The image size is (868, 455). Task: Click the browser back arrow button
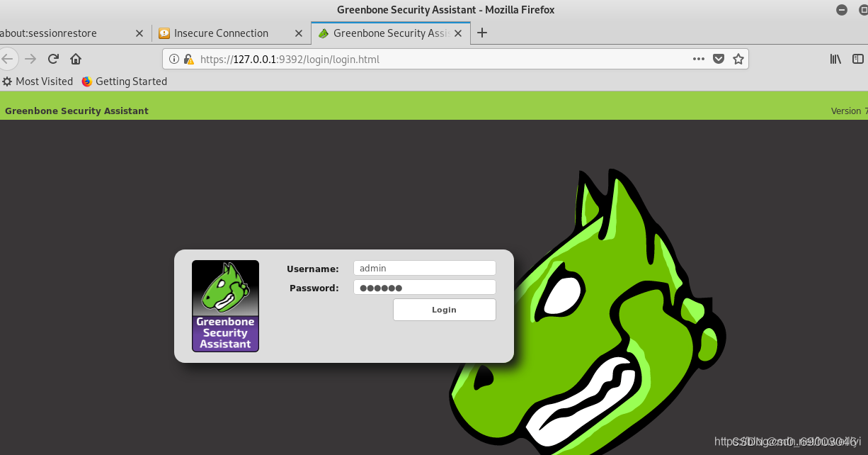click(6, 59)
